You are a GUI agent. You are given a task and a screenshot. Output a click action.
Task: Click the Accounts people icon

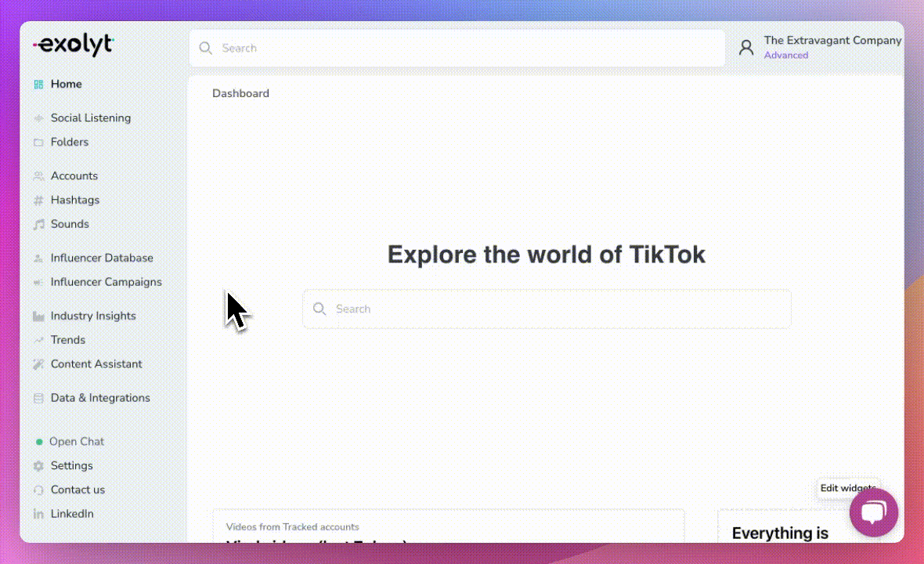38,175
